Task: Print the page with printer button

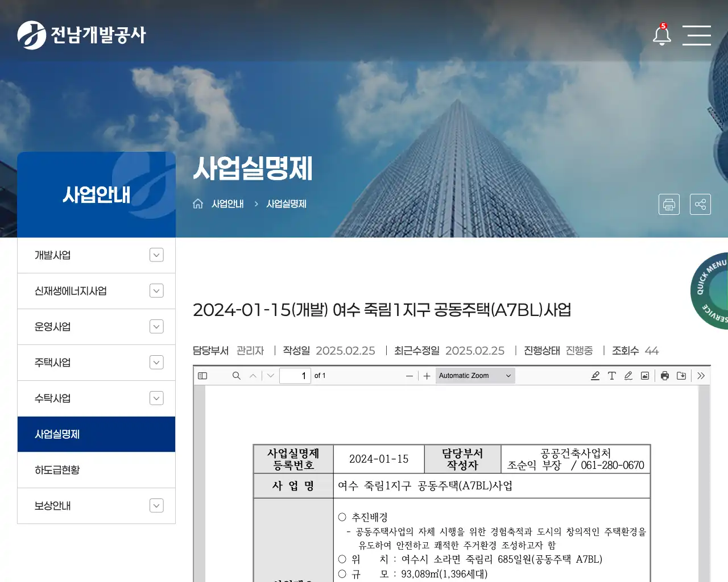Action: point(669,204)
